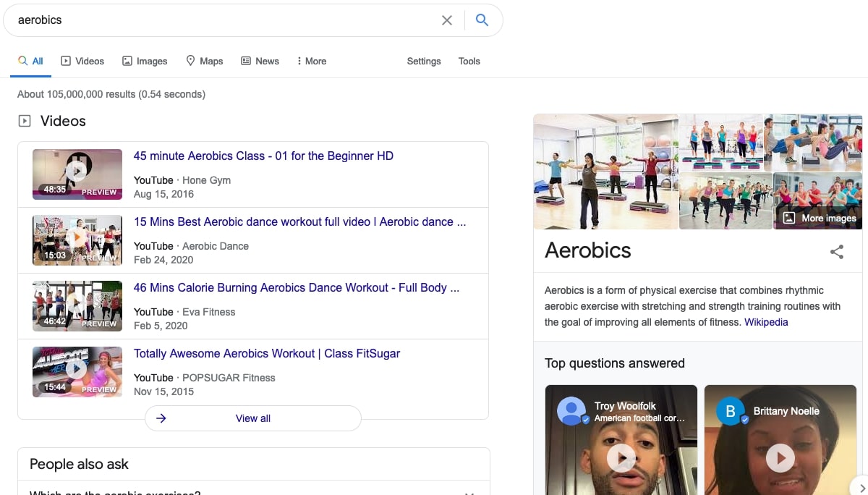Click the 'Aug 15, 2016' date
This screenshot has height=495, width=868.
(164, 194)
